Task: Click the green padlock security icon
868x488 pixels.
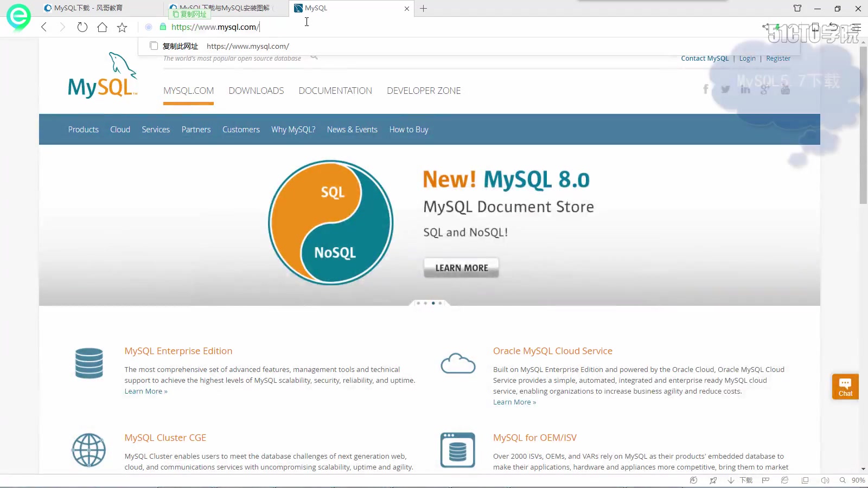Action: point(163,27)
